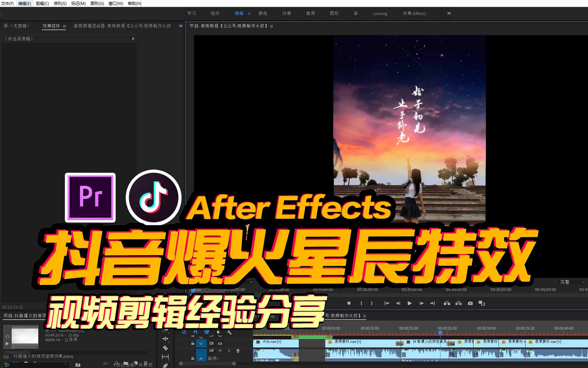This screenshot has width=588, height=368.
Task: Switch to the Learning workspace
Action: 380,13
